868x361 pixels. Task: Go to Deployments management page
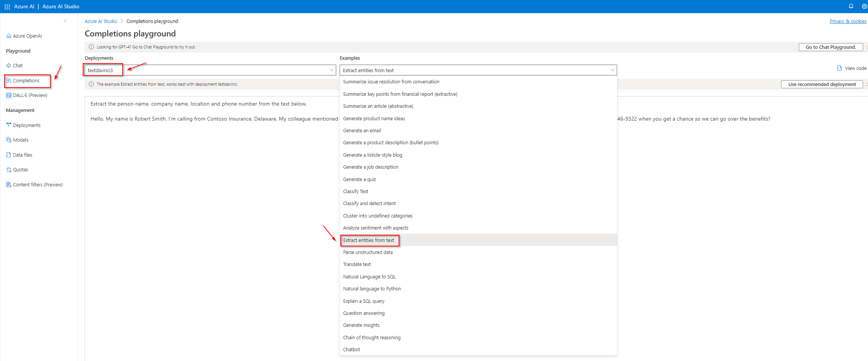coord(27,125)
